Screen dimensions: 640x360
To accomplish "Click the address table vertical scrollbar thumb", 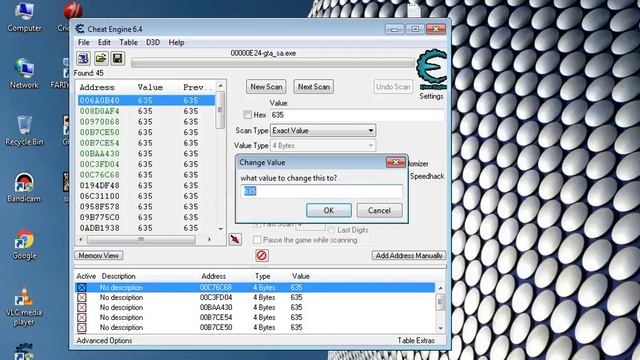I will 440,302.
